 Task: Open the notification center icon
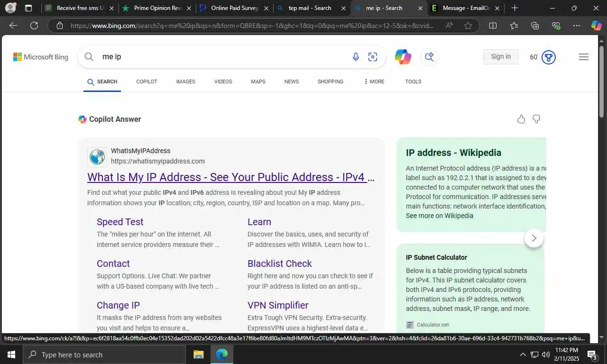pos(592,355)
